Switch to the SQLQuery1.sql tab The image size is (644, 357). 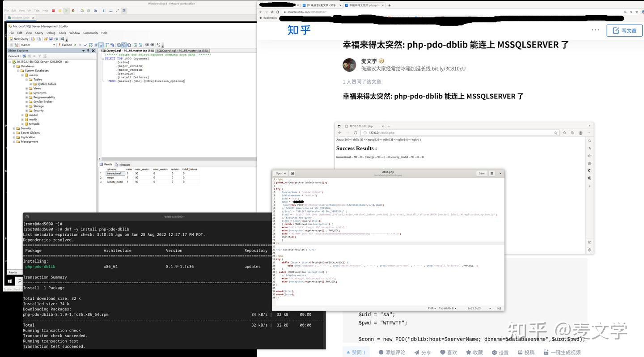tap(182, 51)
